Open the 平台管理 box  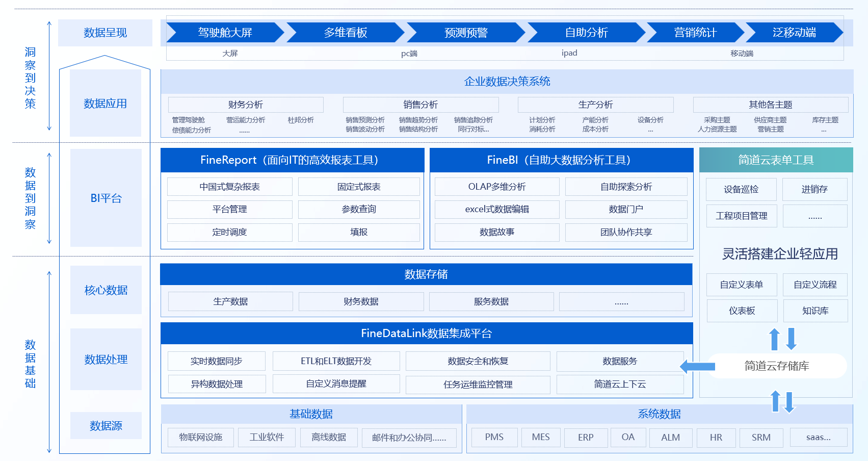(230, 210)
